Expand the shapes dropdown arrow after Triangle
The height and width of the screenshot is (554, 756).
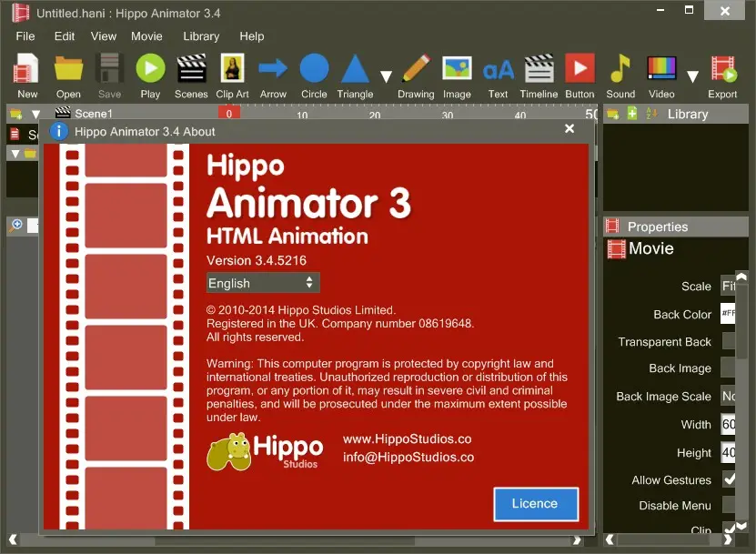click(x=386, y=76)
